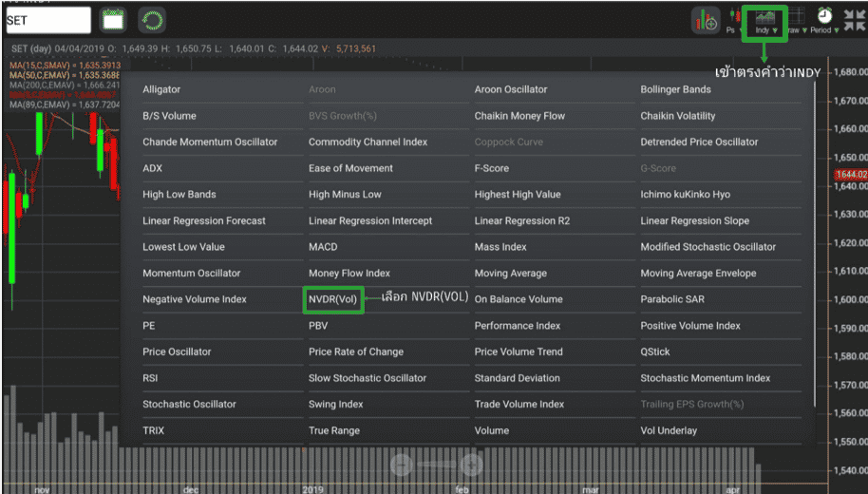Click the add comparison chart icon

(x=706, y=21)
